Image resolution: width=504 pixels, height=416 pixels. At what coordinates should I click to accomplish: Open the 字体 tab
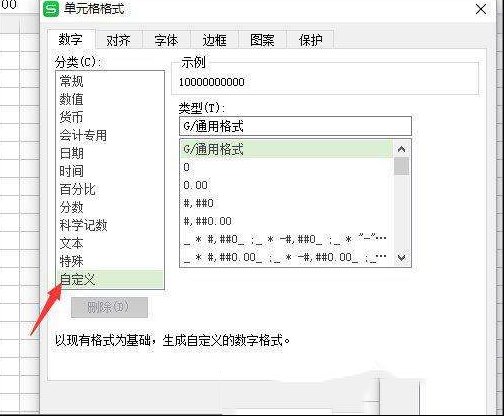click(x=166, y=40)
